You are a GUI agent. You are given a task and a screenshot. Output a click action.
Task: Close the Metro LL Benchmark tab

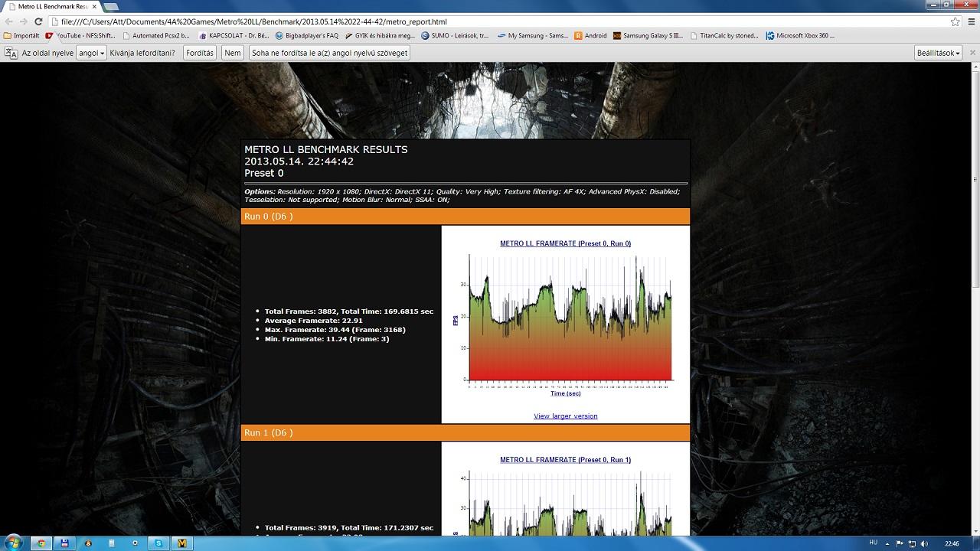[94, 7]
